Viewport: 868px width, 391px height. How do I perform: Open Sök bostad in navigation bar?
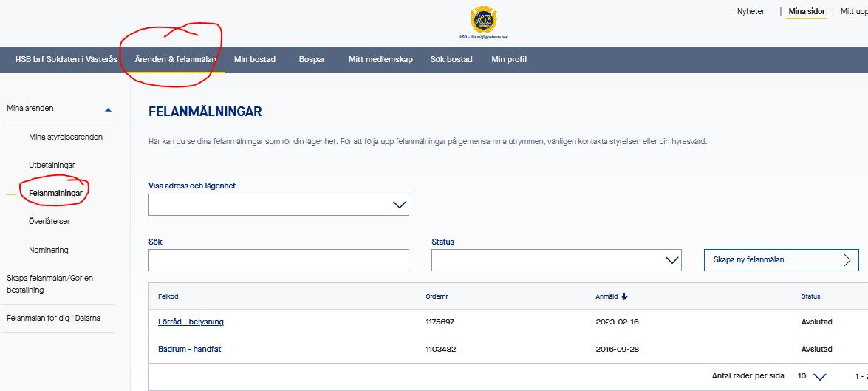(451, 60)
